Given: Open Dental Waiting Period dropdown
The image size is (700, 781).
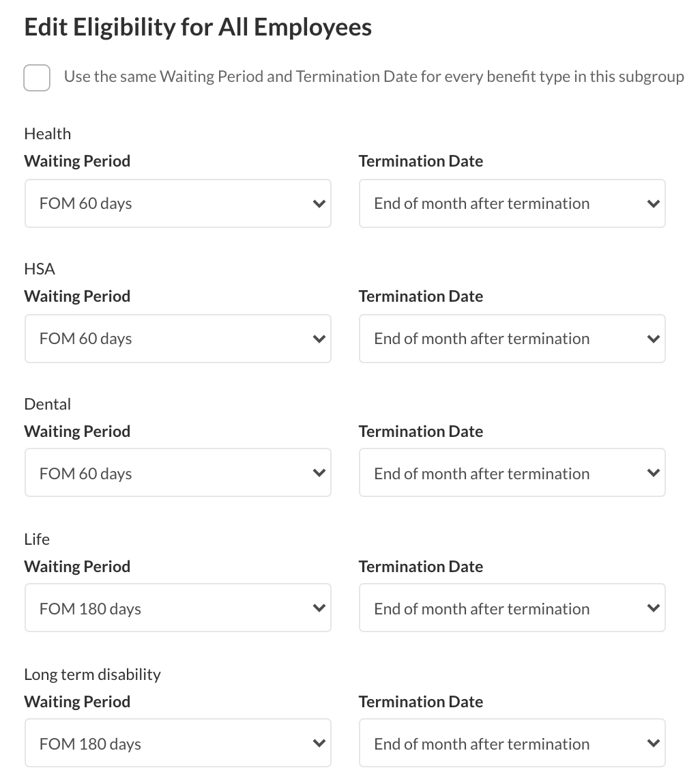Looking at the screenshot, I should click(x=178, y=472).
